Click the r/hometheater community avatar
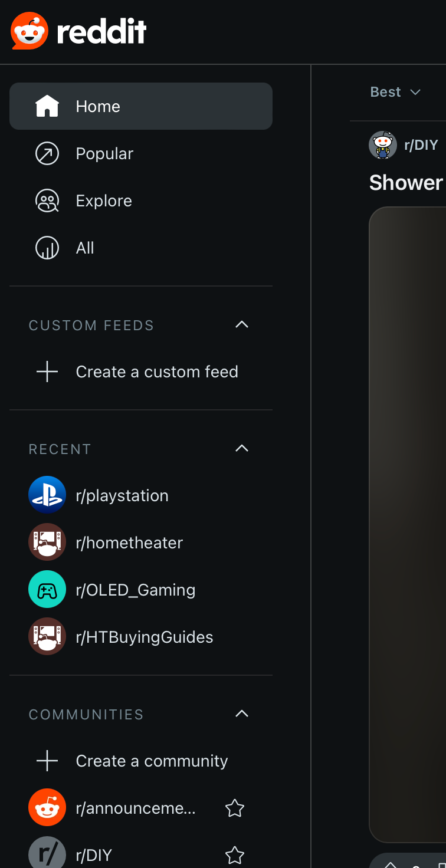 [47, 542]
